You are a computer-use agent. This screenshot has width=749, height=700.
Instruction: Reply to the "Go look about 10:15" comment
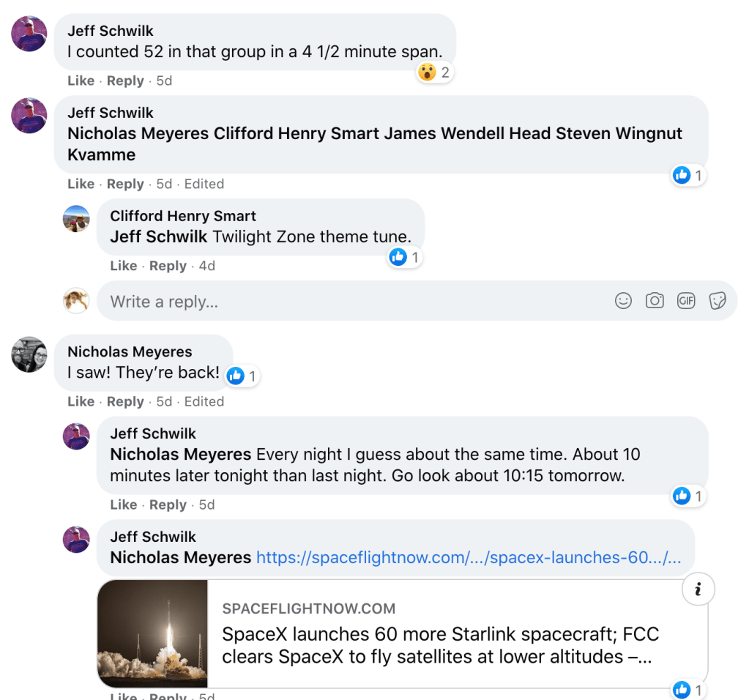point(168,504)
